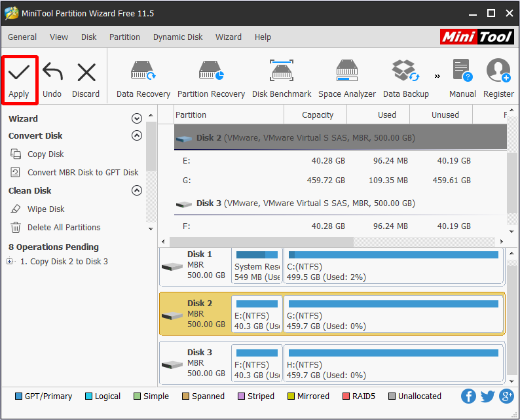
Task: Select Wipe Disk action
Action: coord(37,209)
